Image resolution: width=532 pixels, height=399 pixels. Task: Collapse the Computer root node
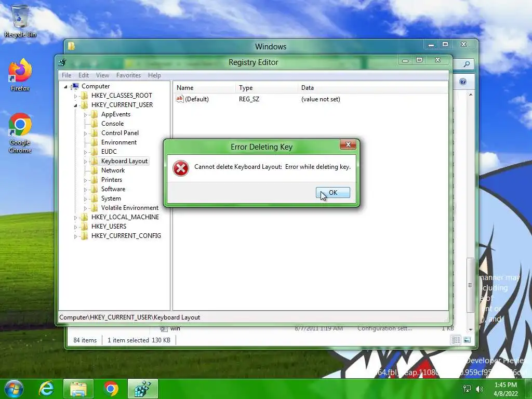coord(65,87)
